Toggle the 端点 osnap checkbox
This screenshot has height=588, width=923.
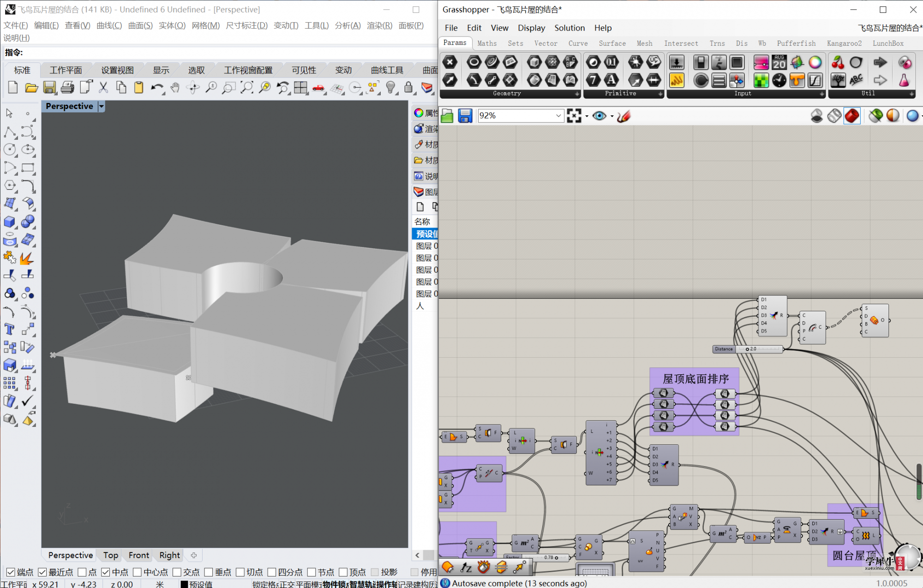click(x=11, y=572)
